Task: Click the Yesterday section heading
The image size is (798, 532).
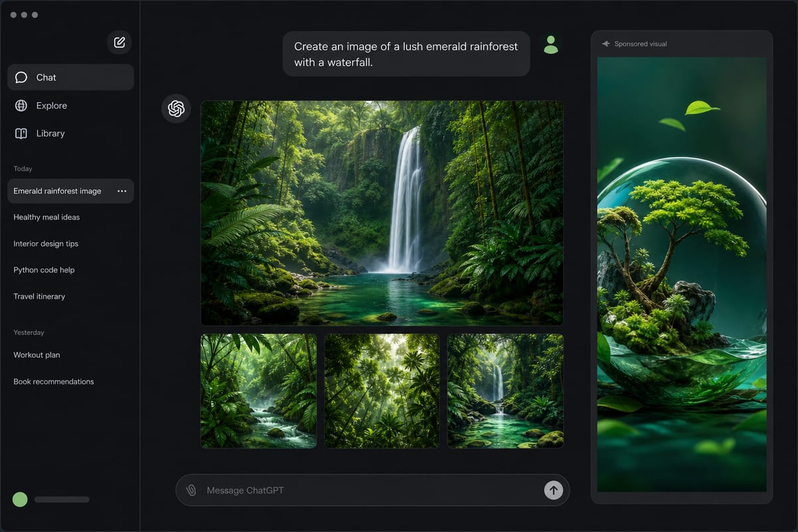Action: coord(29,332)
